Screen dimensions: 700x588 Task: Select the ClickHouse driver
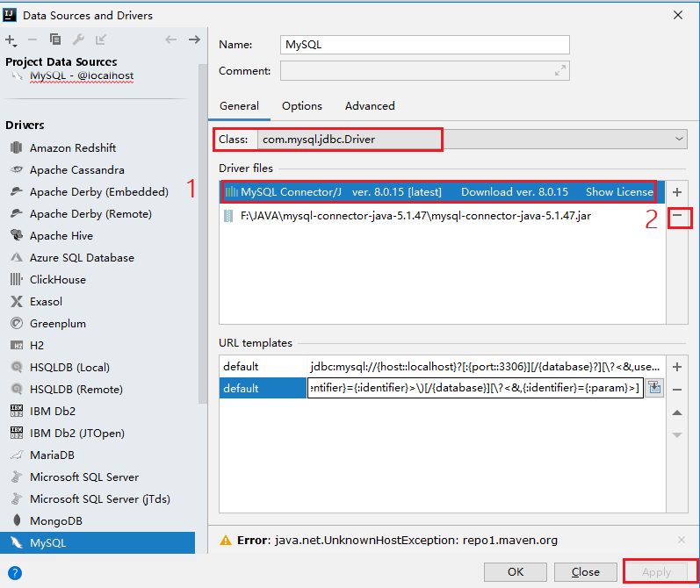coord(58,280)
